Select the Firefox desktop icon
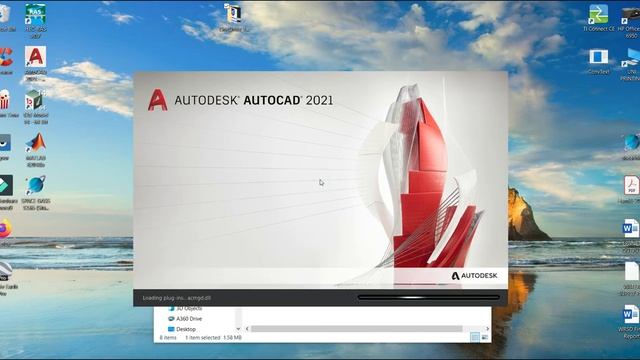 click(x=5, y=232)
